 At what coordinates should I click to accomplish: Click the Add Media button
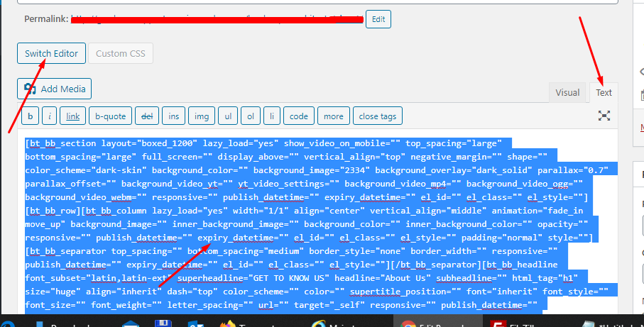pyautogui.click(x=55, y=89)
